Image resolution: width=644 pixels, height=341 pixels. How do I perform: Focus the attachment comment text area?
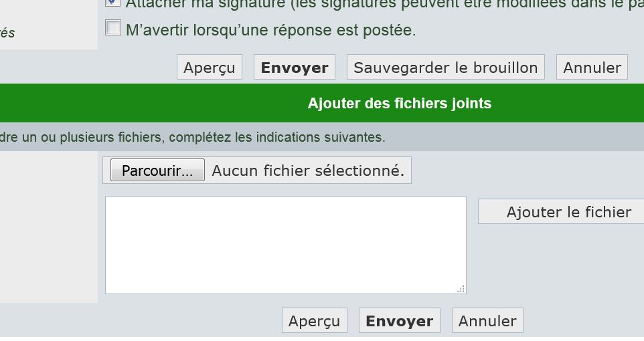pos(285,244)
